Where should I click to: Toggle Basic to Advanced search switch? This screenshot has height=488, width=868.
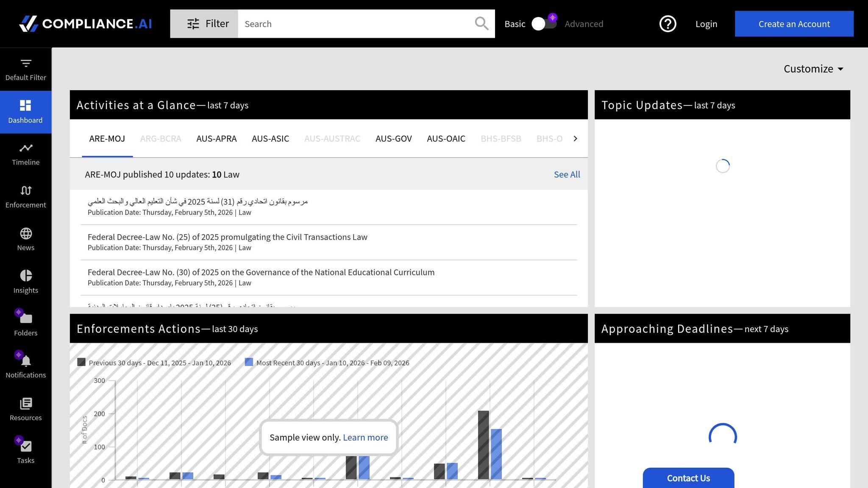coord(544,24)
